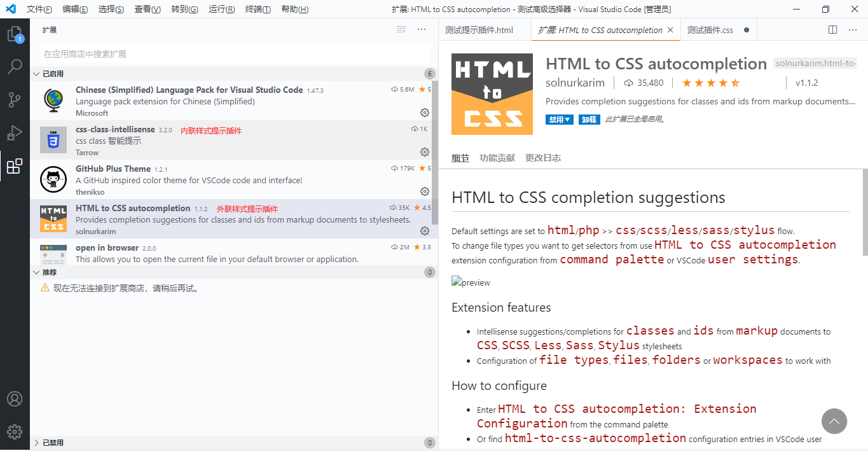The height and width of the screenshot is (451, 868).
Task: Click the star rating of the extension
Action: (x=711, y=83)
